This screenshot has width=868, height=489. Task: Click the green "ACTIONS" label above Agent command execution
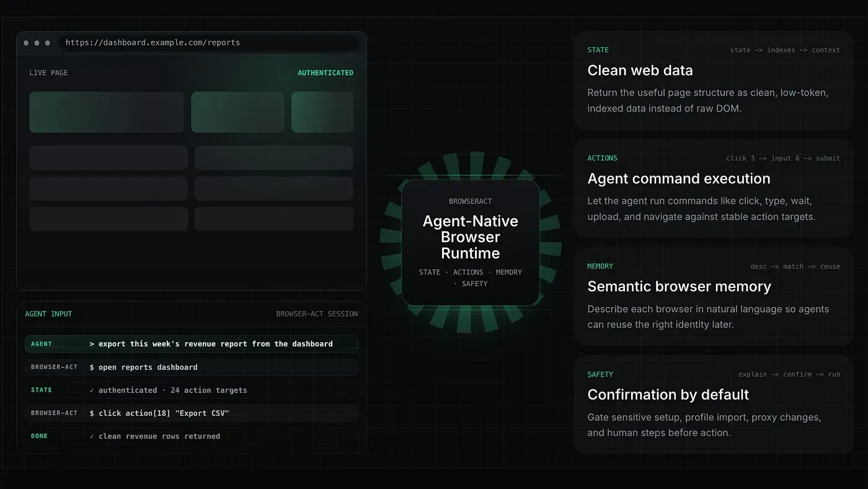602,158
